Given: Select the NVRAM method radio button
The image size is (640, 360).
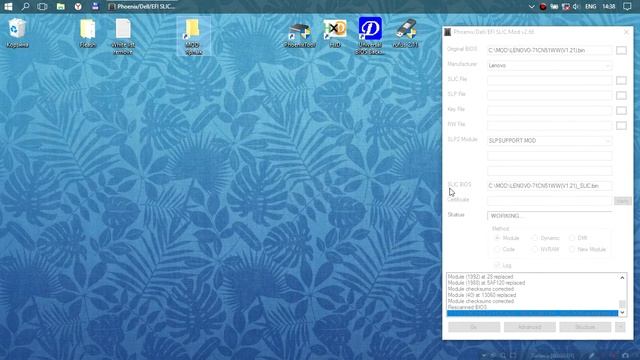Looking at the screenshot, I should pyautogui.click(x=535, y=249).
